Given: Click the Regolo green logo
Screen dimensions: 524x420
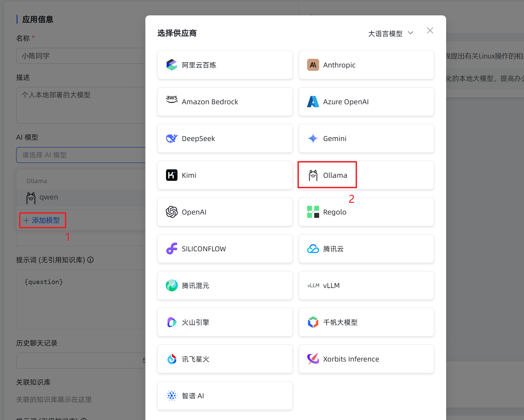Looking at the screenshot, I should (x=313, y=212).
